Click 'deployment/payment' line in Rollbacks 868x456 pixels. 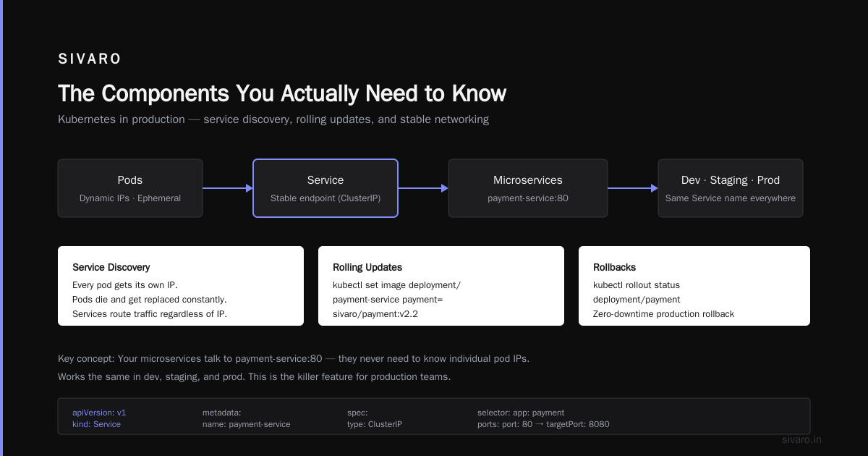(x=637, y=300)
